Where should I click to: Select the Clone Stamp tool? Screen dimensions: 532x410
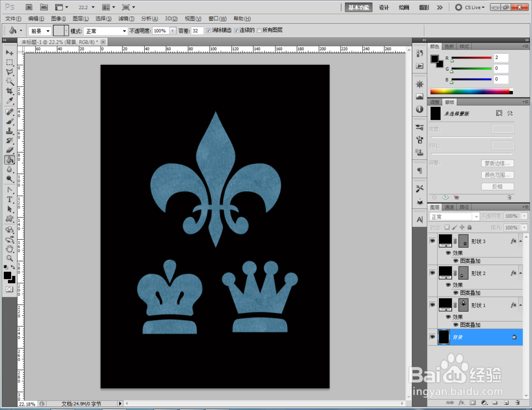point(10,131)
